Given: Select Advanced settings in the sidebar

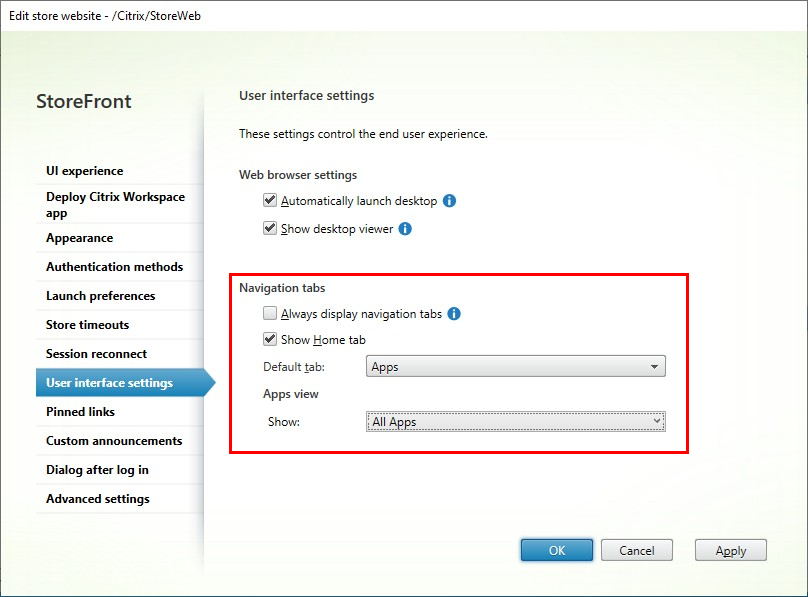Looking at the screenshot, I should click(x=98, y=499).
